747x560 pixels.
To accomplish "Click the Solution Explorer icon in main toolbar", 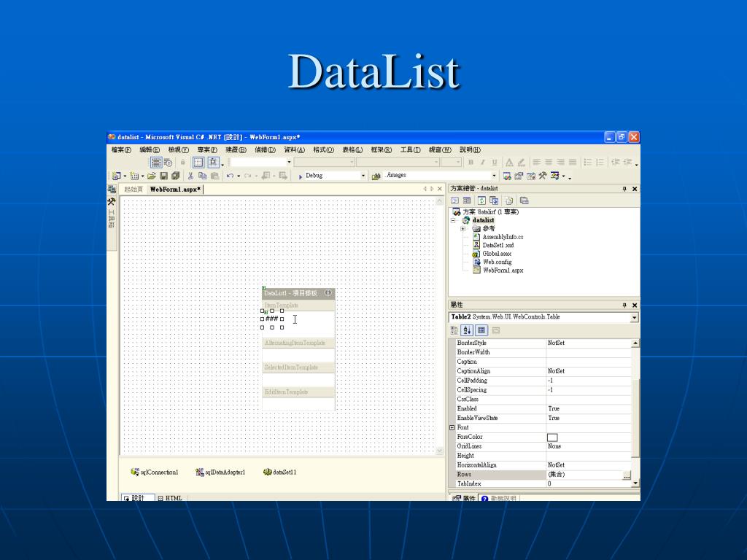I will click(x=507, y=176).
